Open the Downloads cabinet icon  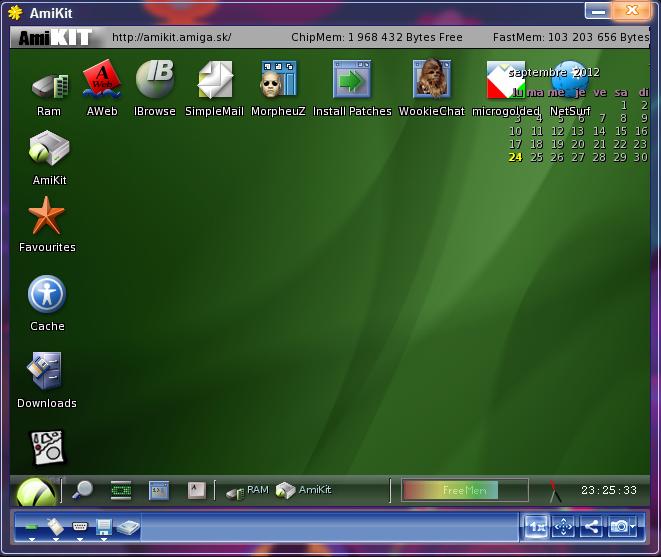point(46,371)
